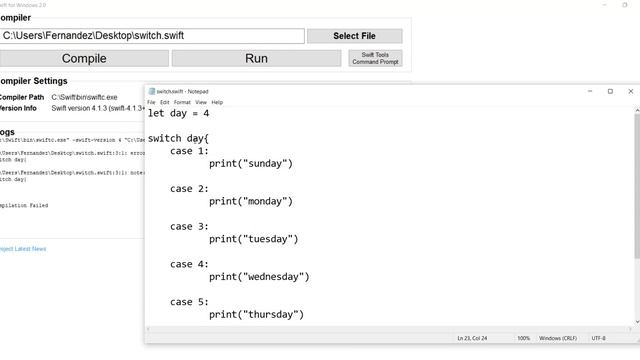Open Notepad Help menu
The image size is (640, 360).
point(217,102)
